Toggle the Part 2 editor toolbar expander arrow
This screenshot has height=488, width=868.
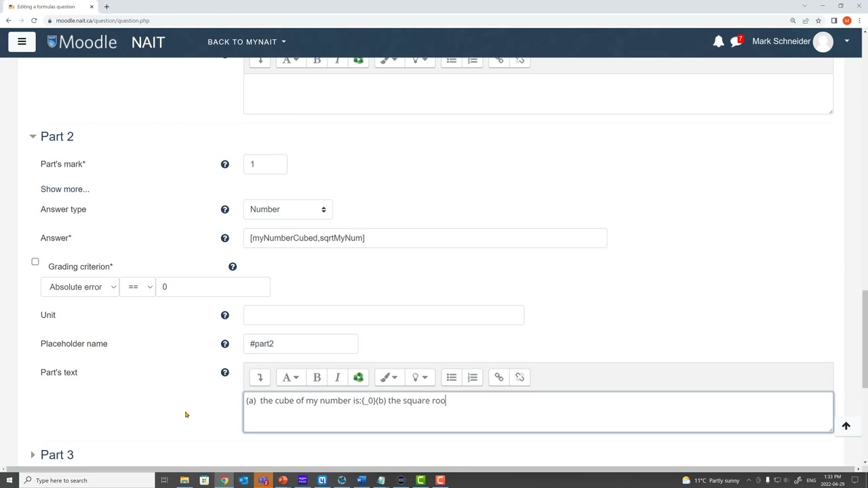click(x=260, y=378)
